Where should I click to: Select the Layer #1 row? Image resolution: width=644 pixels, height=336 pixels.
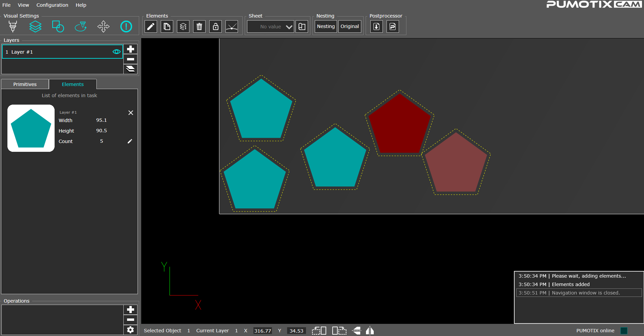point(62,52)
